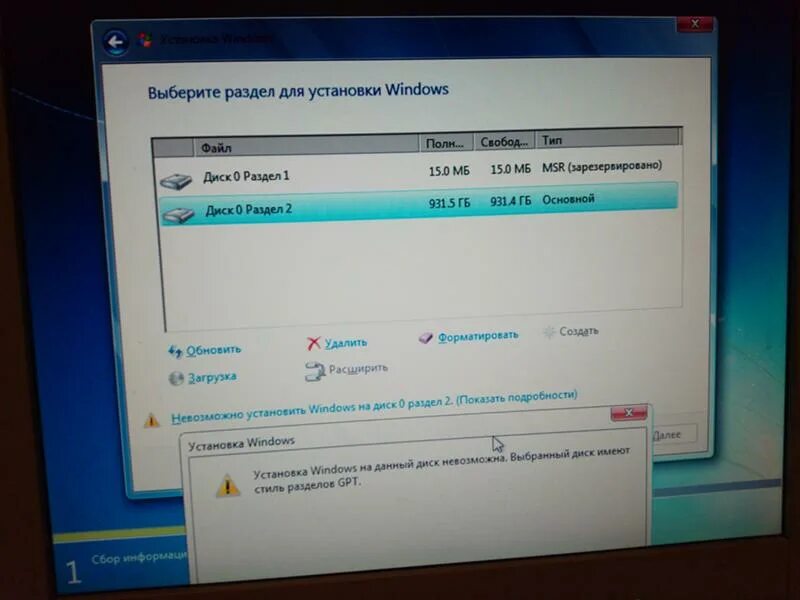Click the refresh icon beside Обновить

(175, 351)
